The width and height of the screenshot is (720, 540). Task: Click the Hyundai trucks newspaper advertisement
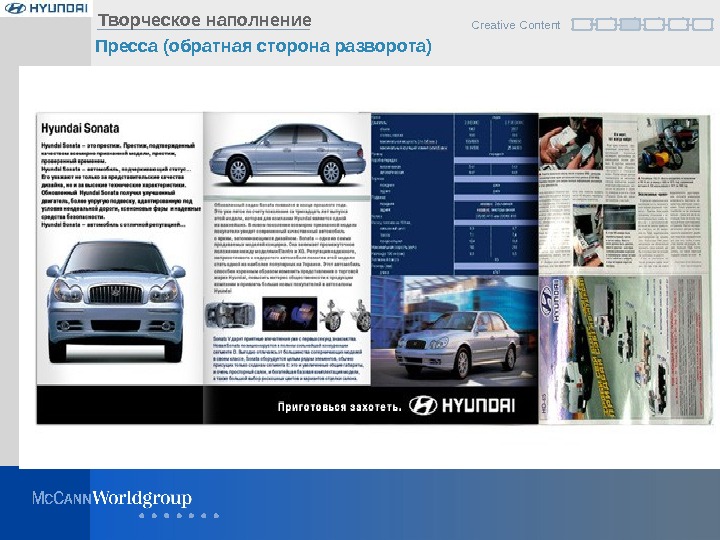tap(624, 348)
